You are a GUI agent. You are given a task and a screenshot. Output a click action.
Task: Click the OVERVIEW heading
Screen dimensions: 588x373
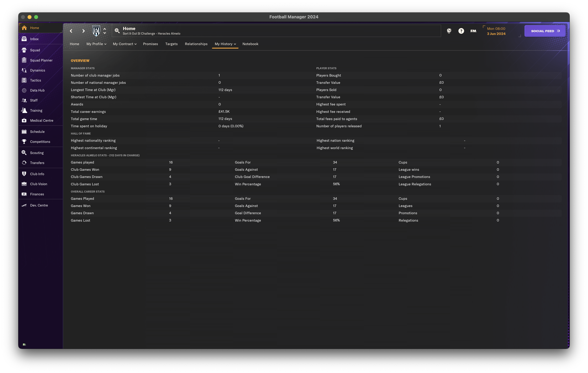(80, 61)
